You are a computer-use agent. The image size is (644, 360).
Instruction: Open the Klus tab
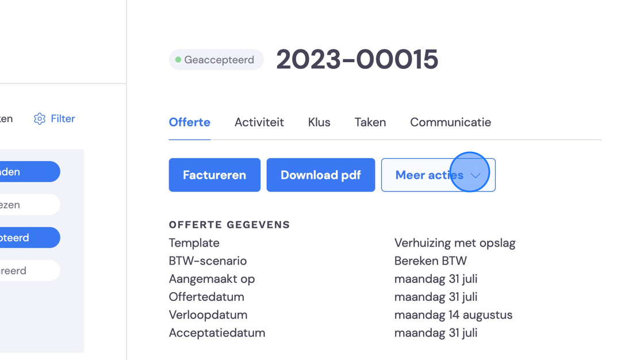(x=319, y=122)
